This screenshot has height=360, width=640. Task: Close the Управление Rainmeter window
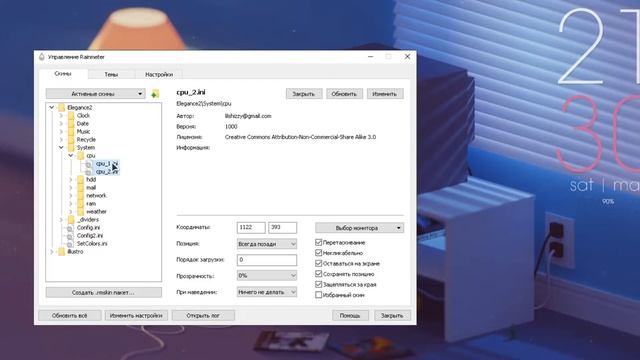(x=407, y=57)
